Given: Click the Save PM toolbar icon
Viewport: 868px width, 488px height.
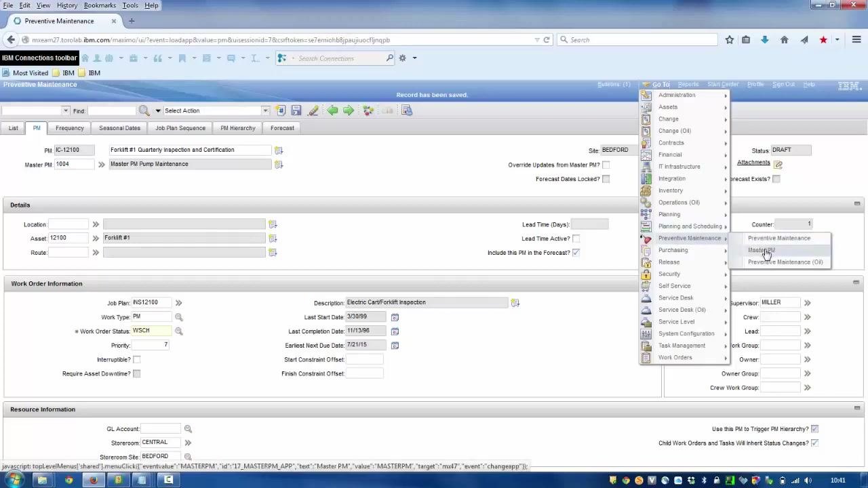Looking at the screenshot, I should (296, 110).
